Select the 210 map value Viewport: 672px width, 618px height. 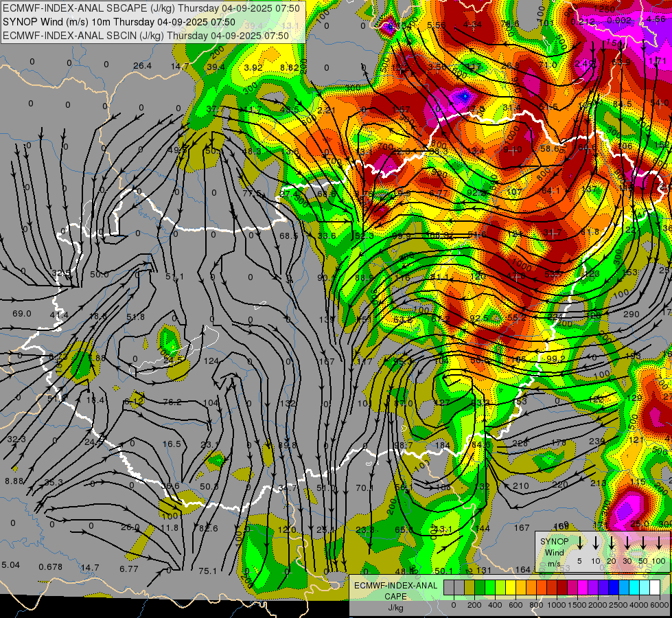[x=521, y=486]
